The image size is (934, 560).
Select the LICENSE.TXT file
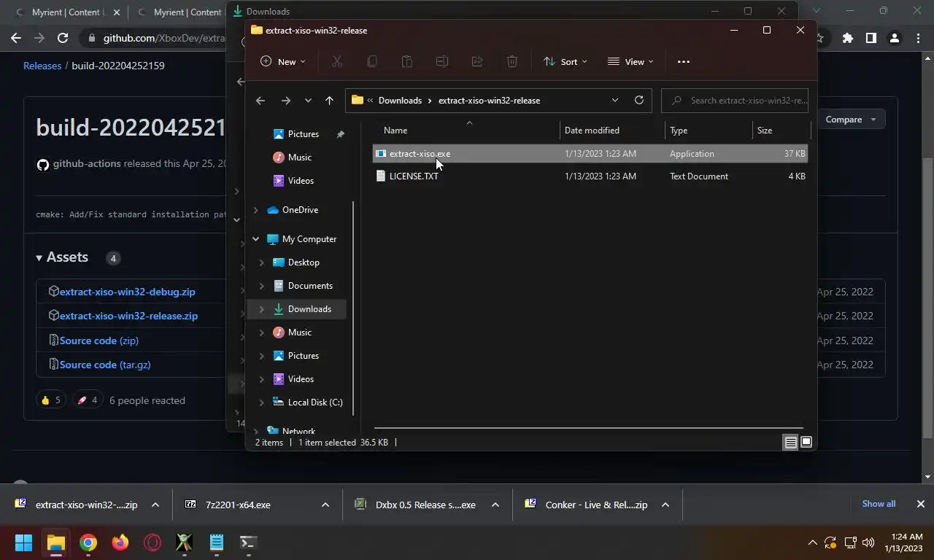click(x=590, y=176)
